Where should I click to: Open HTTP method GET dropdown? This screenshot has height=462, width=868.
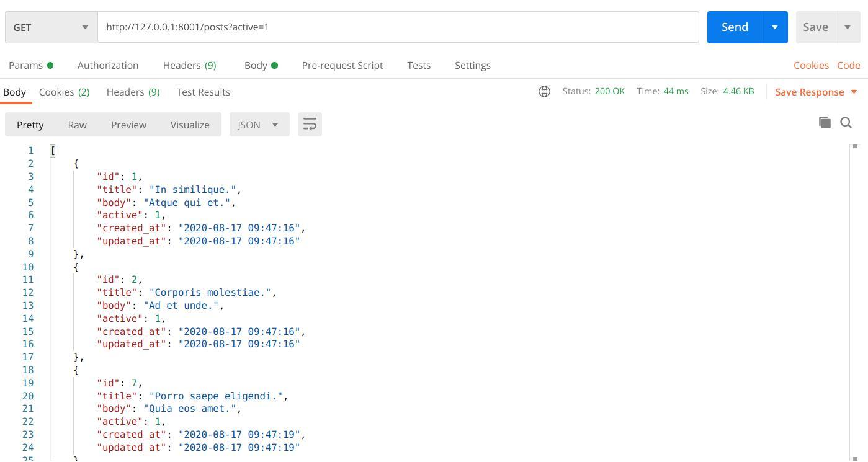point(51,27)
